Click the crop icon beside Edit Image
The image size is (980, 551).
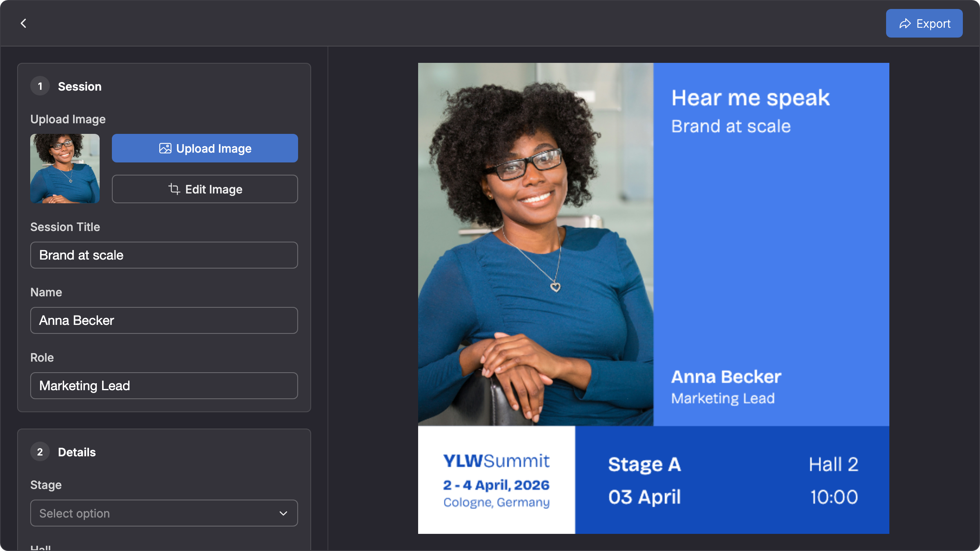click(174, 189)
